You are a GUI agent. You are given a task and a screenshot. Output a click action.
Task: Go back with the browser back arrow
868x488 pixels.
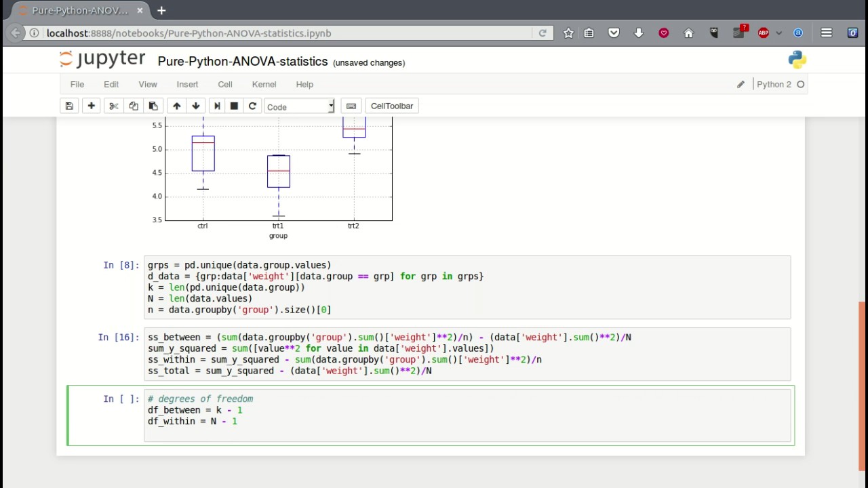(x=14, y=33)
